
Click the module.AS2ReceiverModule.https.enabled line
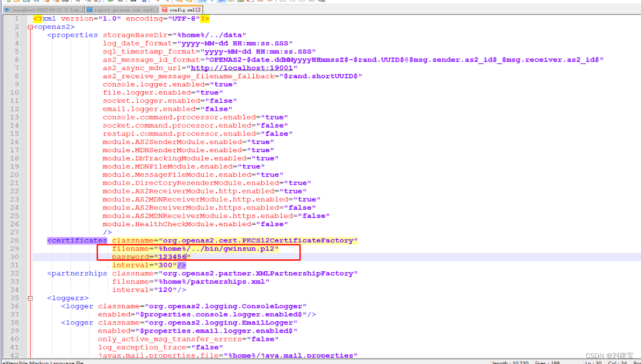coord(209,207)
